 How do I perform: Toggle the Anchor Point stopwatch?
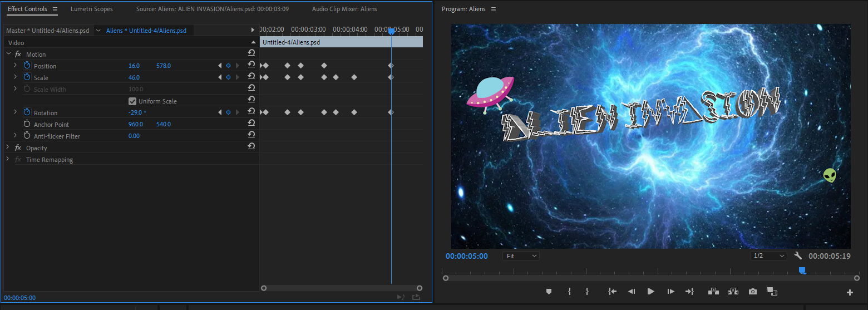click(x=27, y=124)
